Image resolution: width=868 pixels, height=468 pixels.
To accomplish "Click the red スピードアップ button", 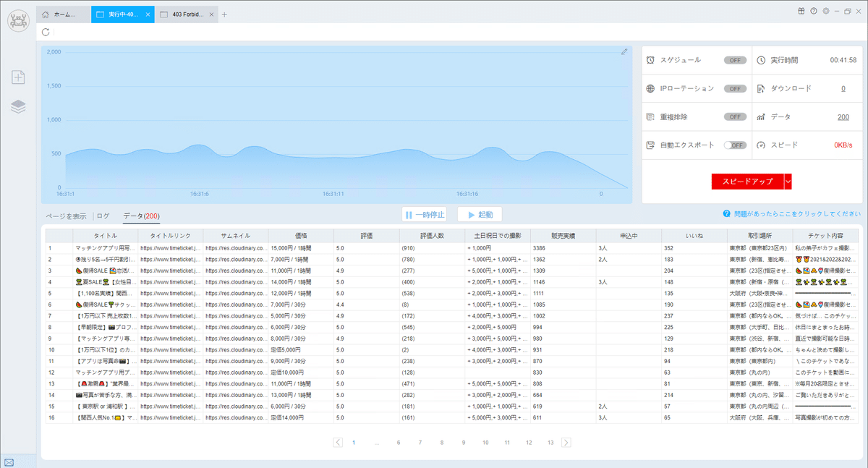I will [747, 182].
